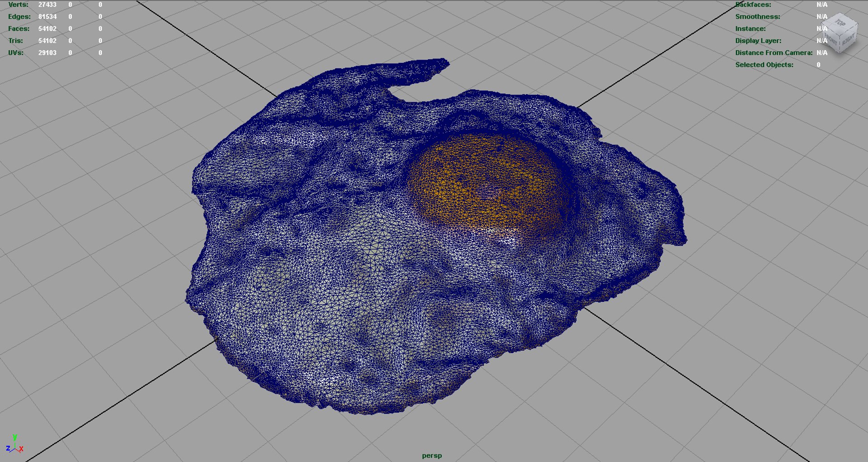Click the Display Layer: HUD label
Viewport: 868px width, 462px height.
pos(758,41)
